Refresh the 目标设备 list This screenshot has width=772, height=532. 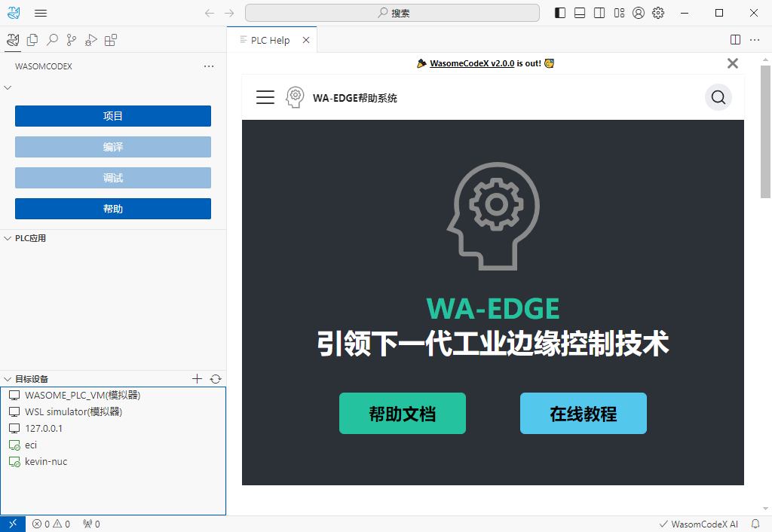point(216,378)
